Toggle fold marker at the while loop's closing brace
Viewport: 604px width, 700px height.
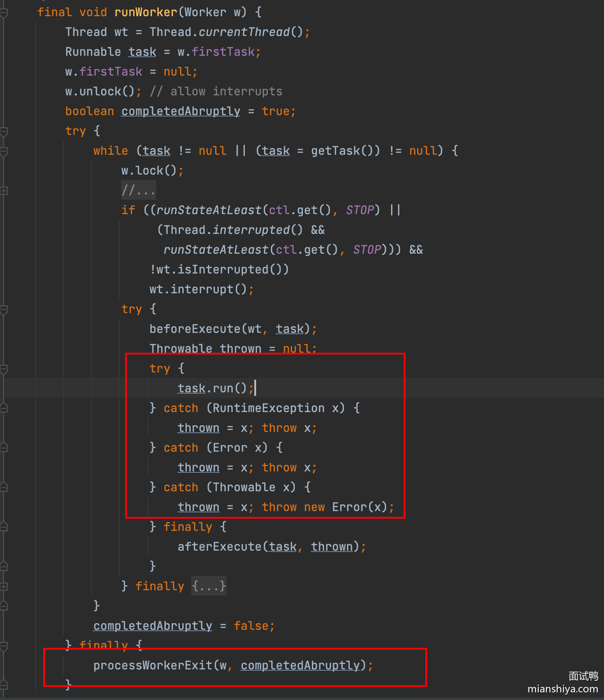click(x=4, y=606)
